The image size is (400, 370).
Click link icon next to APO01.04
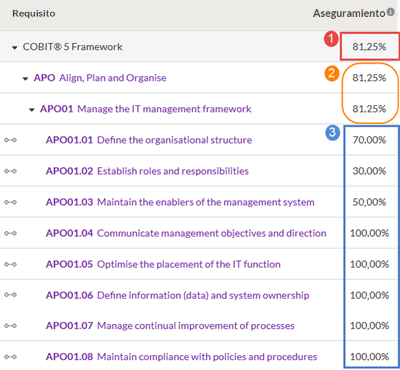tap(10, 233)
